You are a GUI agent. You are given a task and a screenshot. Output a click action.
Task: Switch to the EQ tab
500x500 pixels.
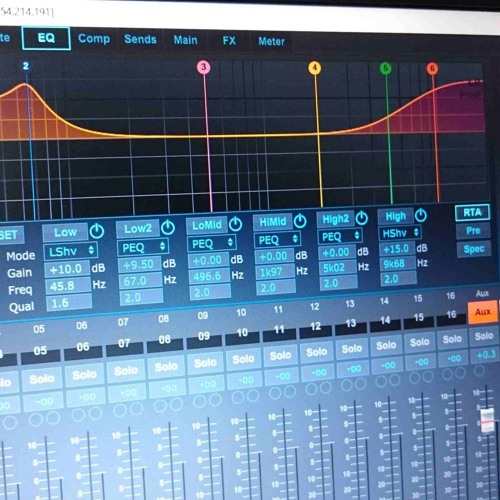(x=46, y=38)
